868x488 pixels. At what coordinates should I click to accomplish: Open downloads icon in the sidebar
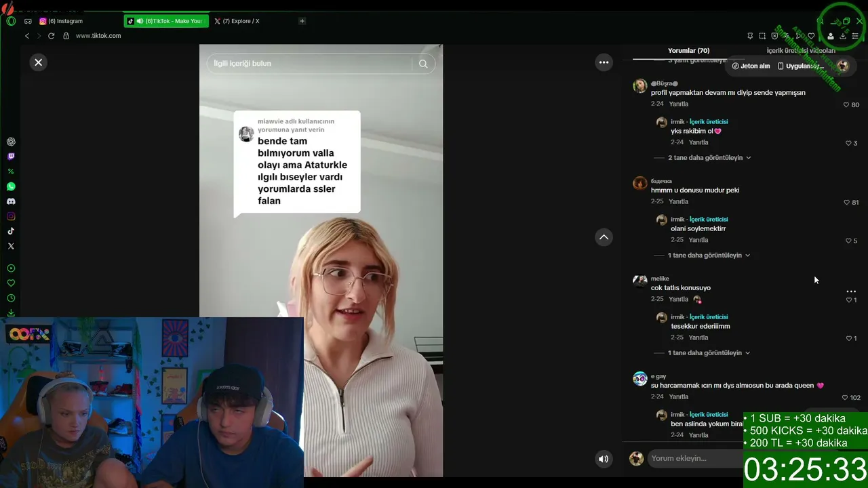click(x=11, y=312)
